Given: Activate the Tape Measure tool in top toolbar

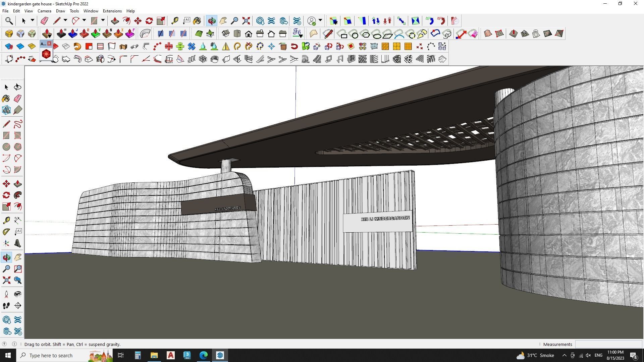Looking at the screenshot, I should (x=175, y=21).
